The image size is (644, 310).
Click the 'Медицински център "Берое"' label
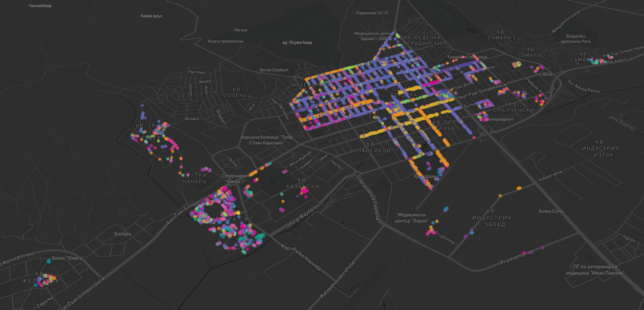tap(412, 218)
